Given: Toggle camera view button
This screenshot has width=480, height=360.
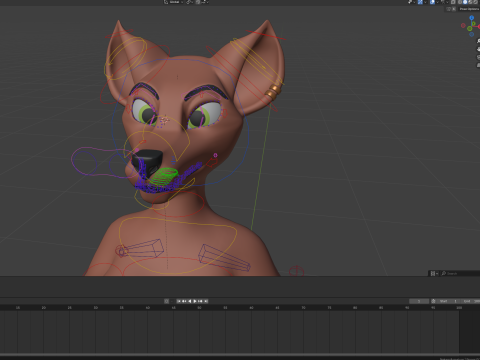Looking at the screenshot, I should (x=478, y=57).
